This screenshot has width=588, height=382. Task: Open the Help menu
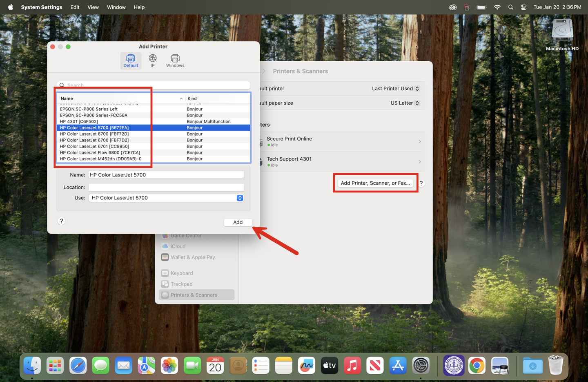click(x=139, y=7)
